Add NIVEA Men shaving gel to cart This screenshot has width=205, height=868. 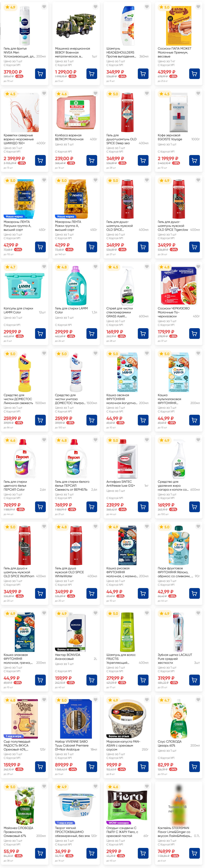41,74
